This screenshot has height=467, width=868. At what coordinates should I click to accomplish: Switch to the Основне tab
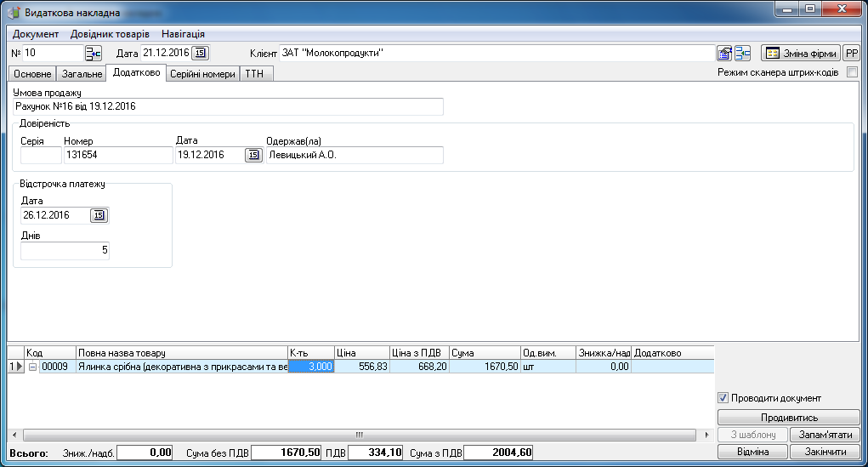(x=33, y=74)
